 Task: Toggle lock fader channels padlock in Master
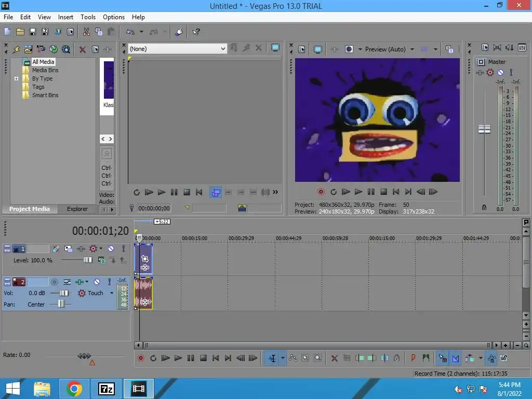484,208
